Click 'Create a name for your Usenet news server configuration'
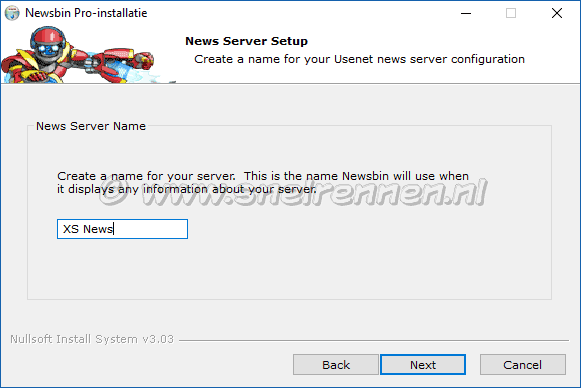This screenshot has height=388, width=581. tap(359, 59)
